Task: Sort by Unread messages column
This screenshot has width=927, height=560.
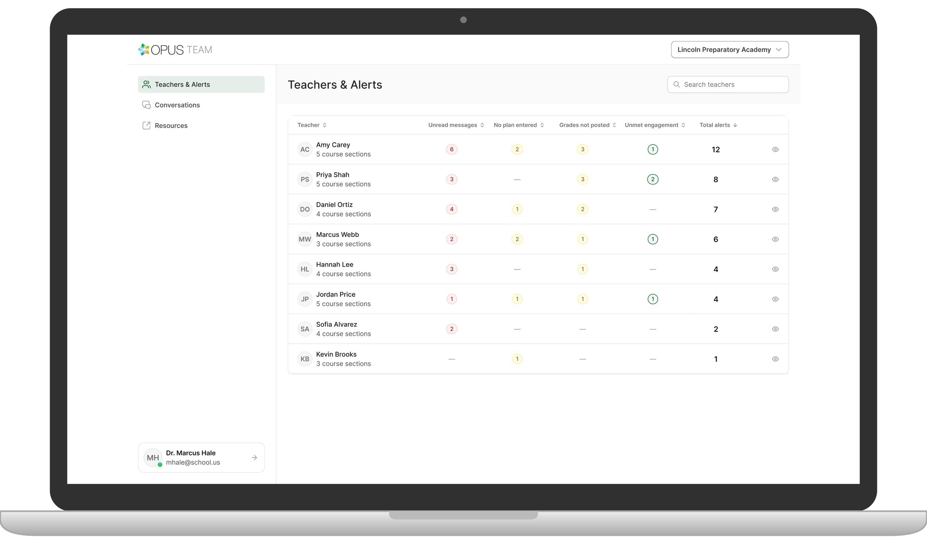Action: pyautogui.click(x=456, y=125)
